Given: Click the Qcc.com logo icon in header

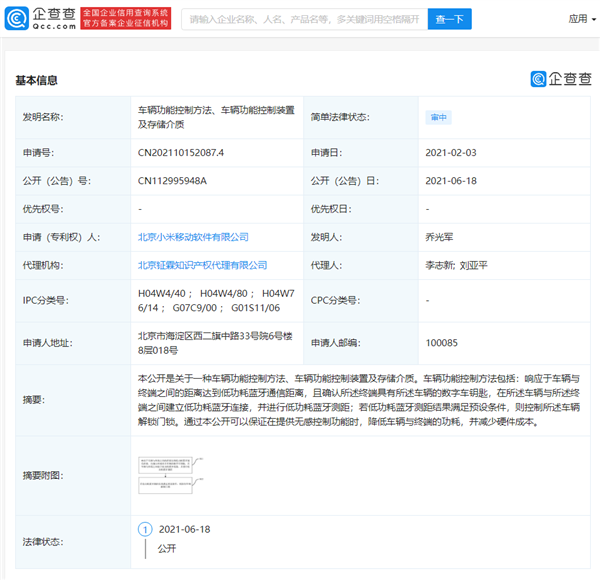Looking at the screenshot, I should [x=16, y=18].
